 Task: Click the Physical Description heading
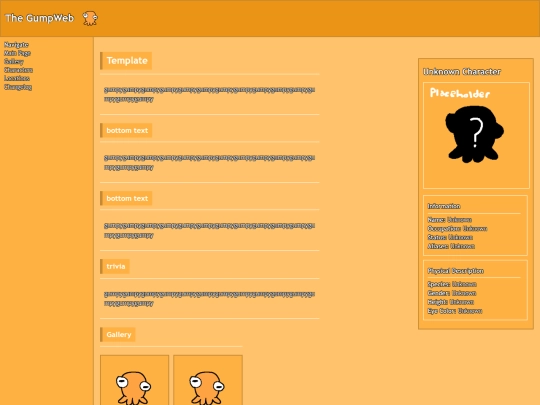456,271
